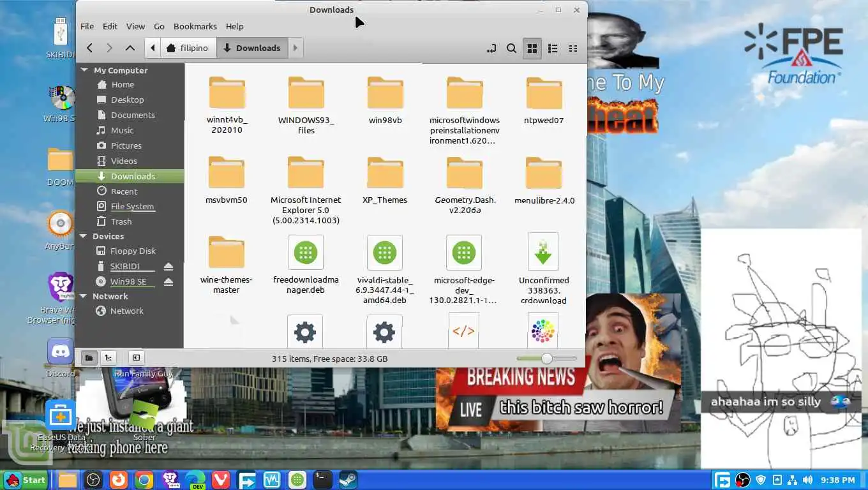Select the vivaldi-stable deb package
The height and width of the screenshot is (490, 868).
click(385, 271)
